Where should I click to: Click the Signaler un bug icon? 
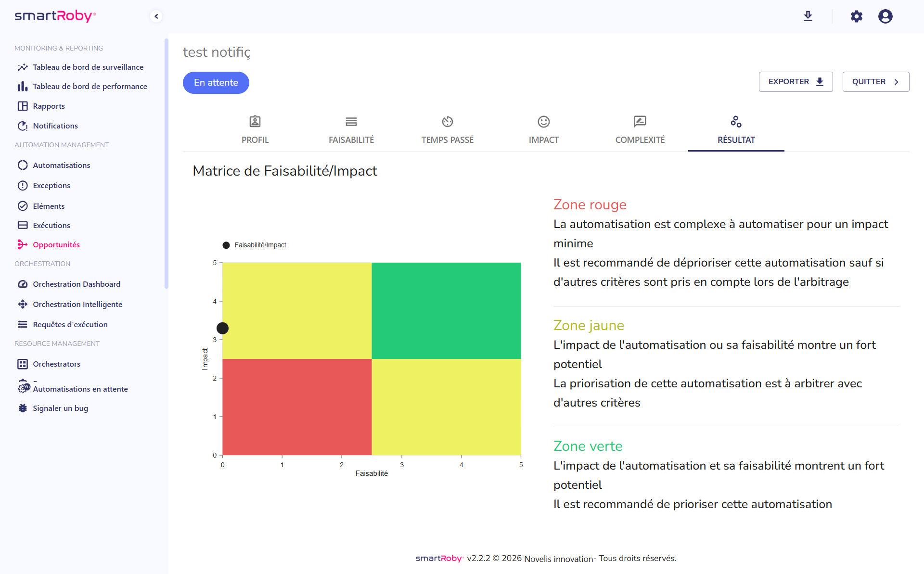[23, 408]
